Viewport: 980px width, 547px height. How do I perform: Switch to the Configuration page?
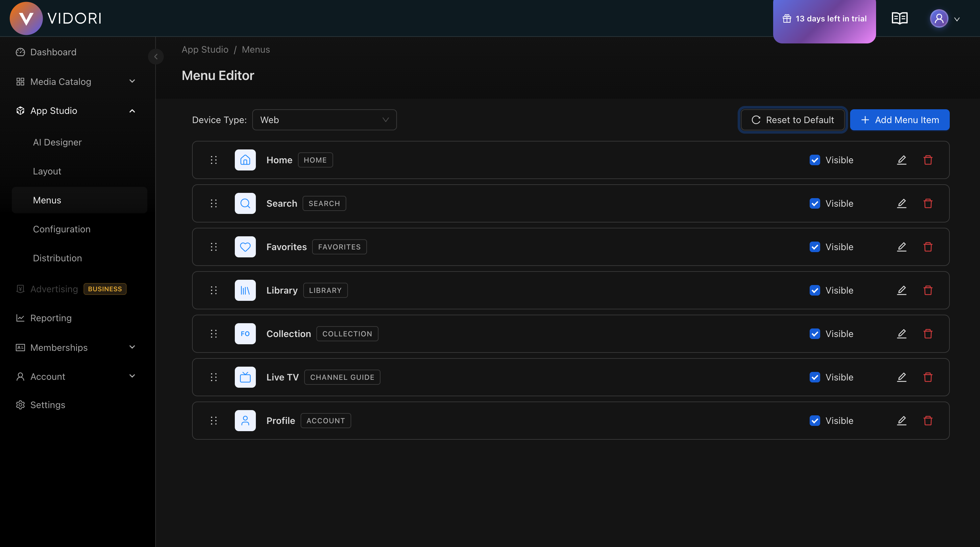[x=61, y=229]
